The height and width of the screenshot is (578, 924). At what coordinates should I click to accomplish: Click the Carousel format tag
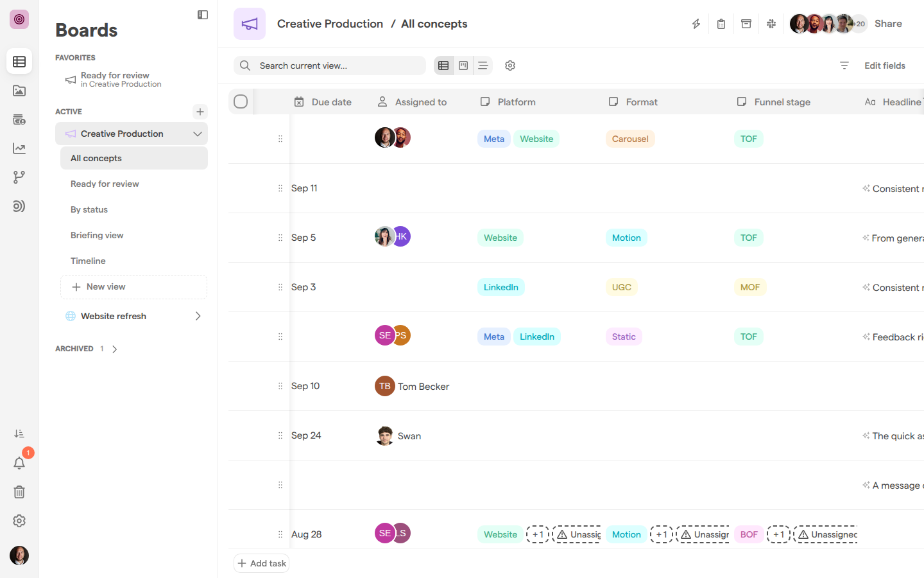630,139
